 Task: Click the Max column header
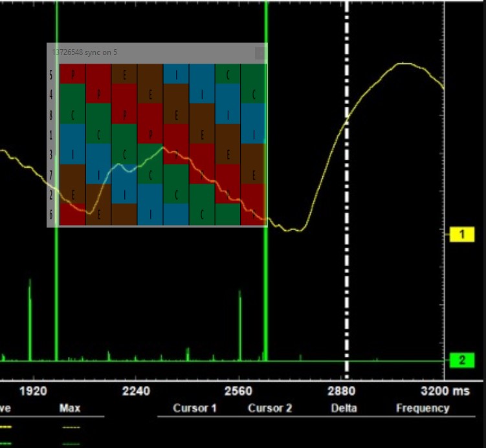click(69, 409)
